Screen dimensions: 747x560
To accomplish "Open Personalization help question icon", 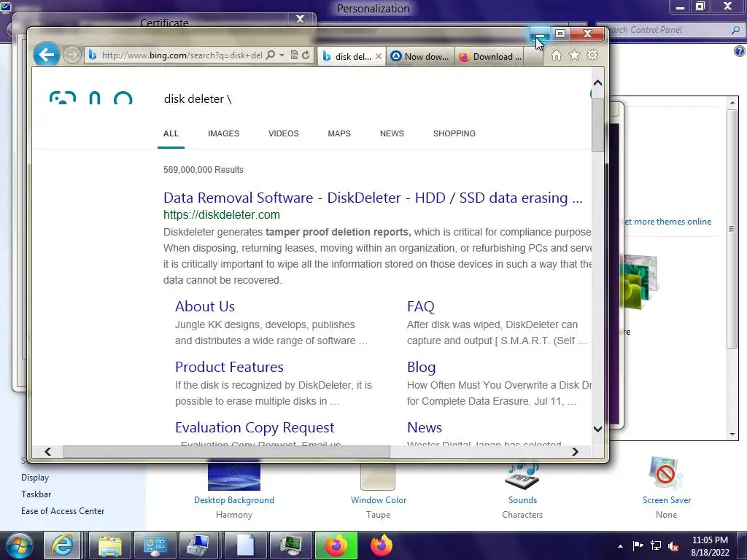I will [740, 51].
